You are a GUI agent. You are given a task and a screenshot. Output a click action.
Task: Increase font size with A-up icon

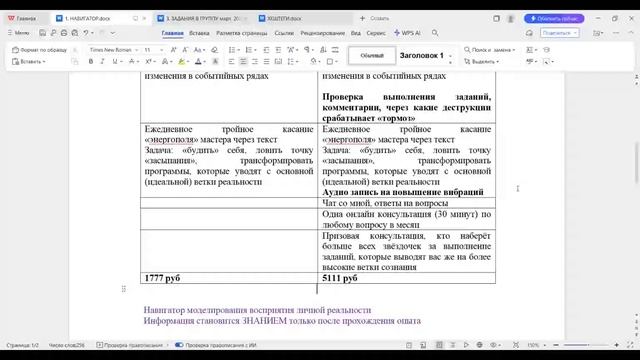173,50
